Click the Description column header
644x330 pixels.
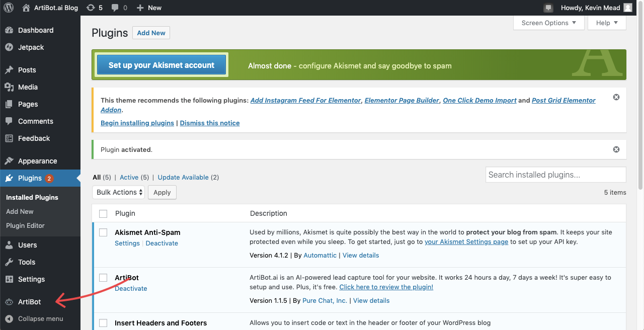pyautogui.click(x=269, y=213)
